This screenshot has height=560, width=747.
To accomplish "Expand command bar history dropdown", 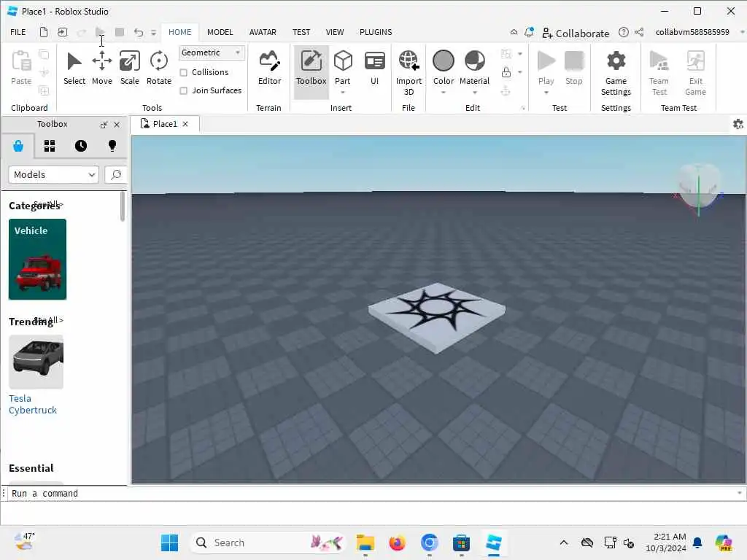I will click(x=740, y=494).
